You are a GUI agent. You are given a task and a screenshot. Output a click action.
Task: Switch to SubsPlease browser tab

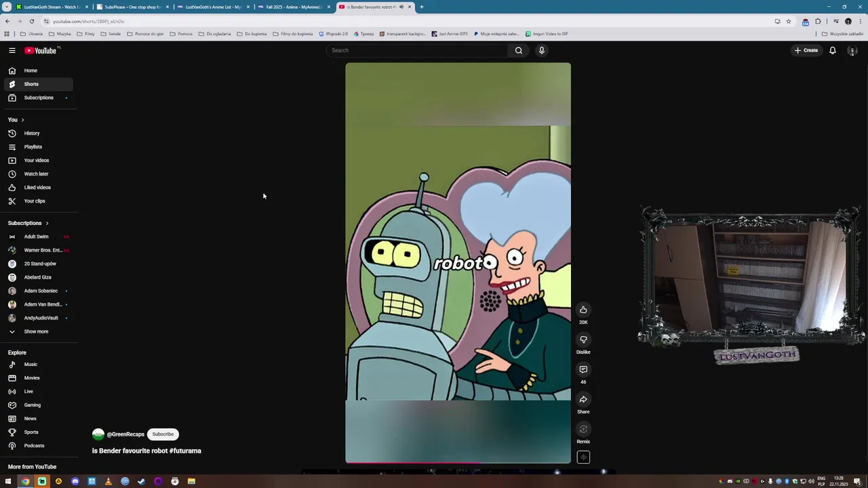click(132, 7)
